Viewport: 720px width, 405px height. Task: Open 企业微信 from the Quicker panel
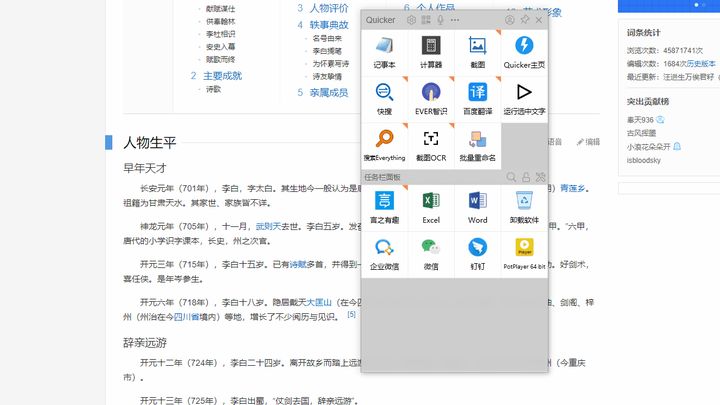click(x=384, y=254)
